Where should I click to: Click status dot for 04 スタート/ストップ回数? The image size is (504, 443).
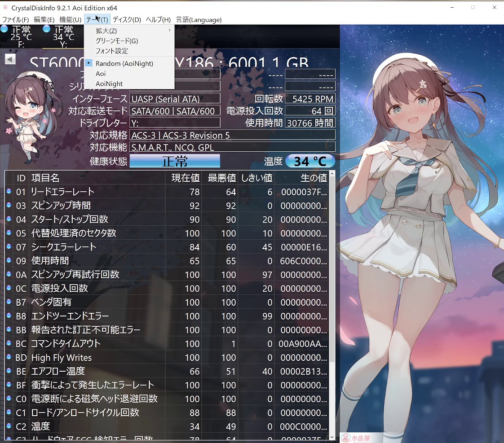pos(9,219)
